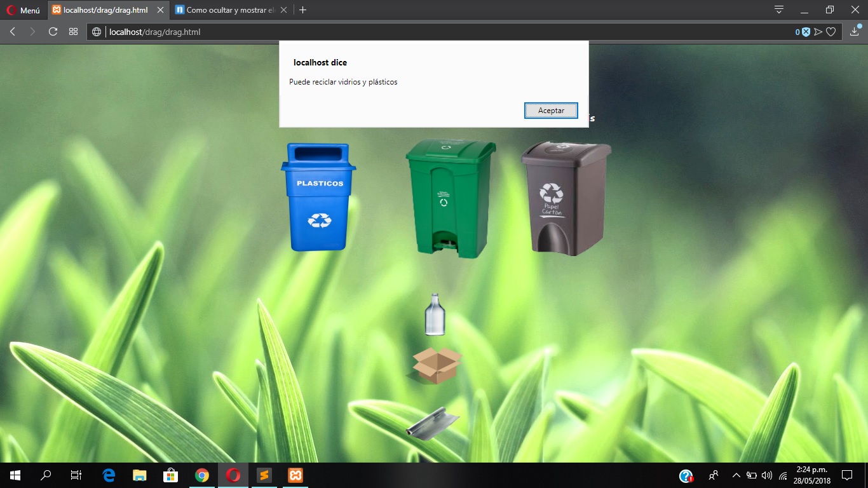Click the battery power status icon
The width and height of the screenshot is (868, 488).
coord(752,475)
